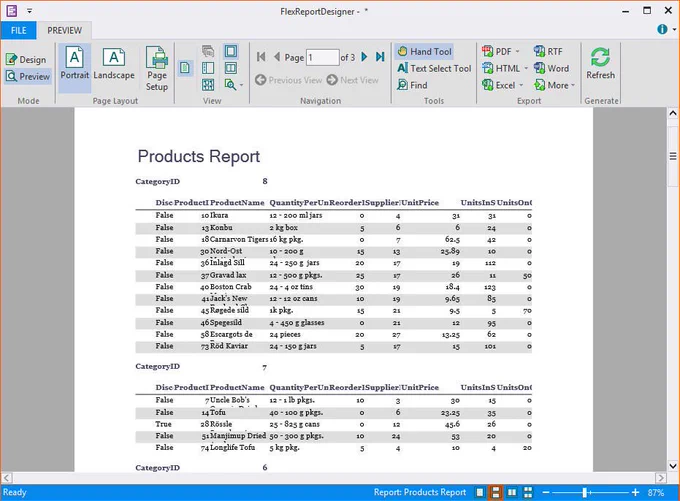680x501 pixels.
Task: Open the Find tool
Action: click(x=412, y=85)
